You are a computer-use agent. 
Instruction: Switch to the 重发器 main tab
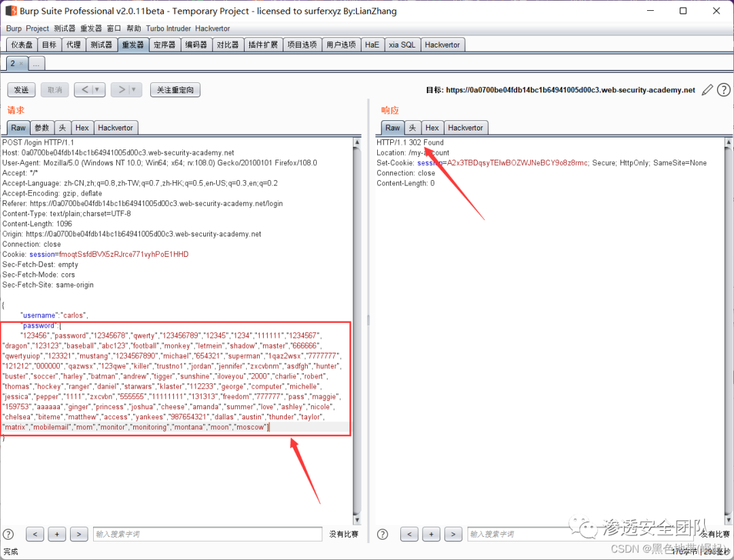pyautogui.click(x=133, y=45)
